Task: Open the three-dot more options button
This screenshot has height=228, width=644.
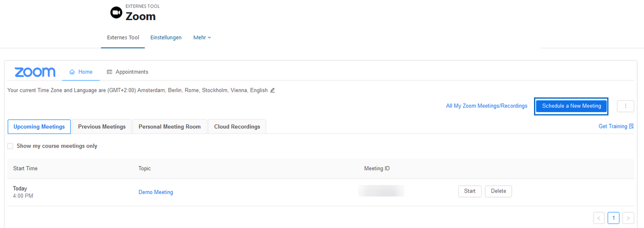Action: (626, 106)
